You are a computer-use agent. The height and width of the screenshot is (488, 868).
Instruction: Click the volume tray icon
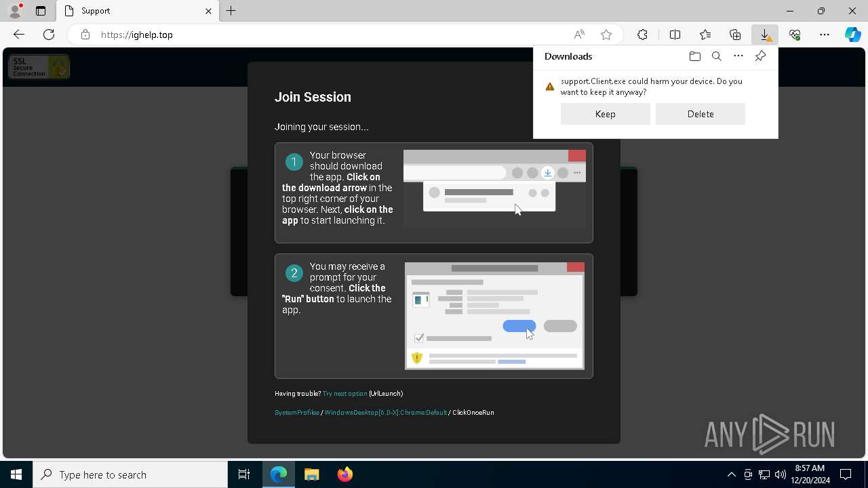(781, 474)
